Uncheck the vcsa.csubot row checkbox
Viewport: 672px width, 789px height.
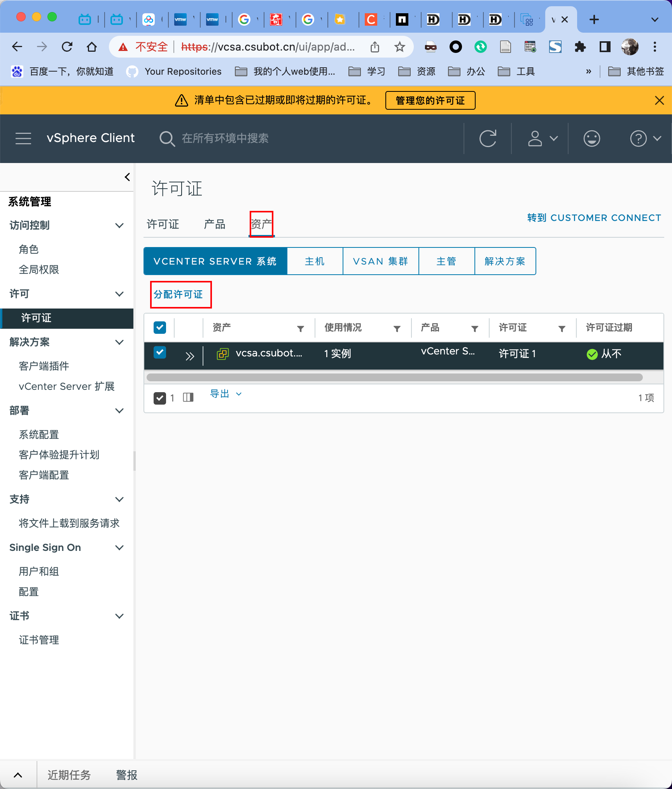160,352
